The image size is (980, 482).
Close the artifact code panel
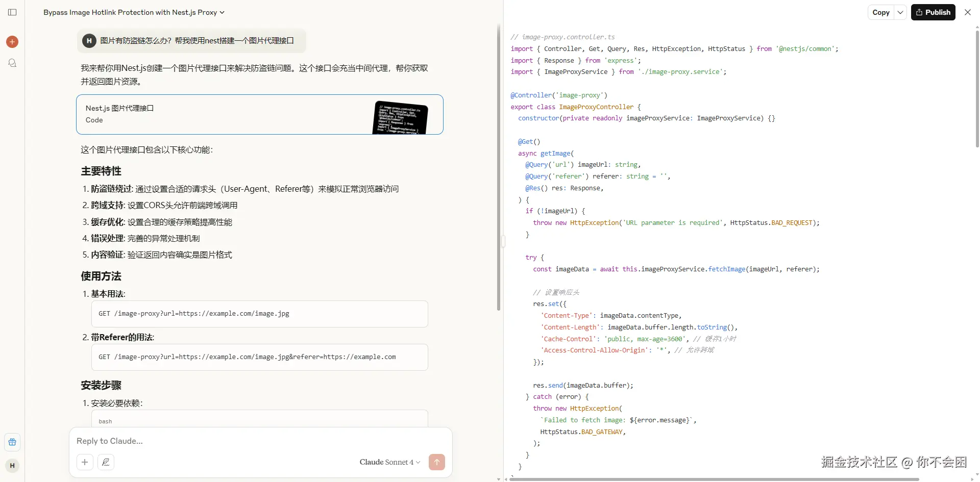(x=968, y=12)
